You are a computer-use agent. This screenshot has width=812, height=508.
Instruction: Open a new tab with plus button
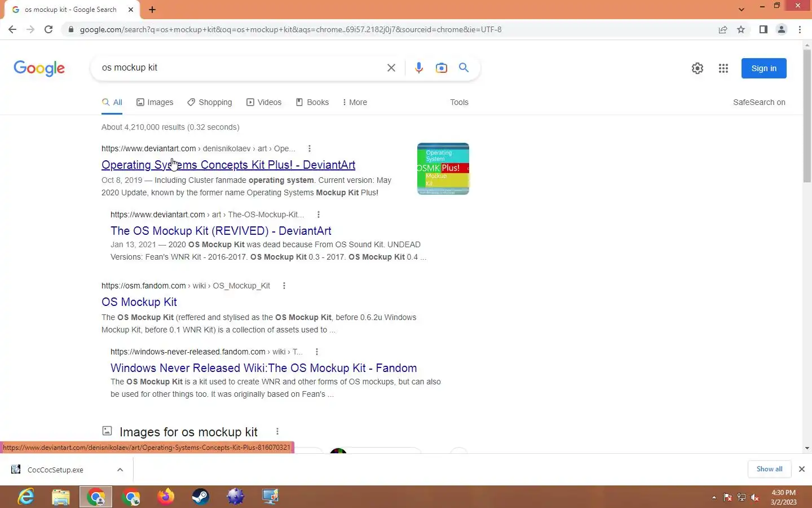pyautogui.click(x=152, y=10)
